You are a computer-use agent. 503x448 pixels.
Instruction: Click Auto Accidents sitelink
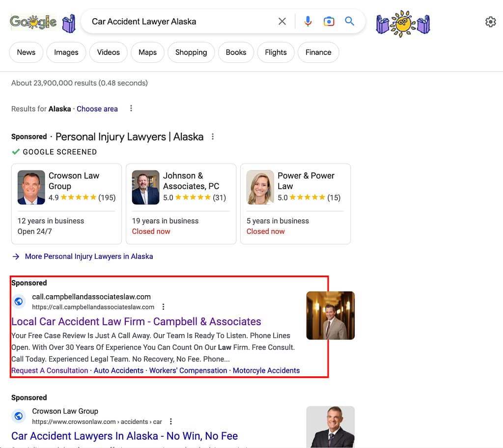[x=118, y=370]
